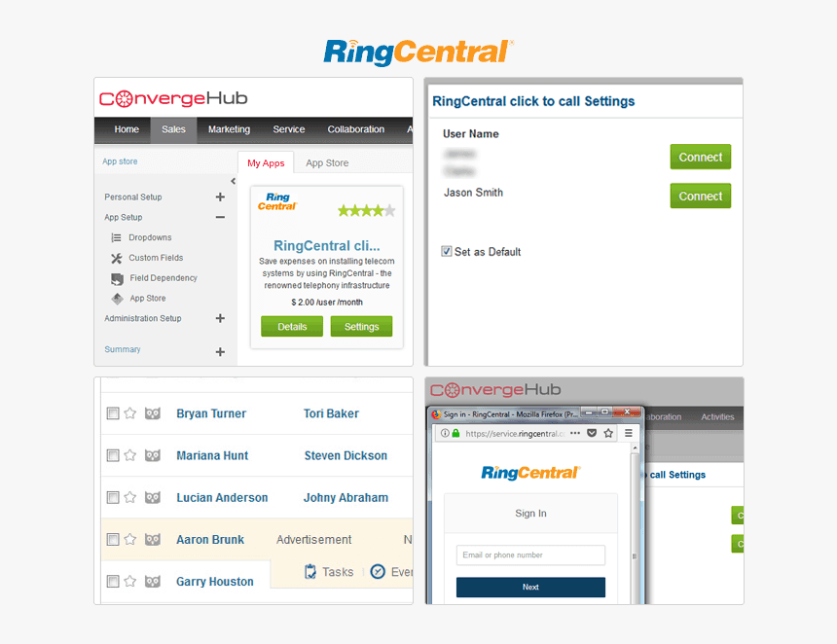Star the Garry Houston row
837x644 pixels.
[x=129, y=581]
